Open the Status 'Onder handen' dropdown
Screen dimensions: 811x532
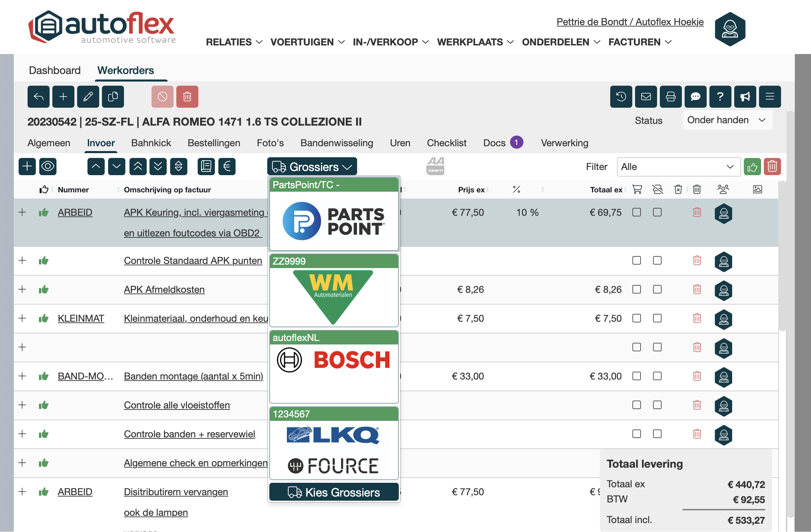coord(727,120)
